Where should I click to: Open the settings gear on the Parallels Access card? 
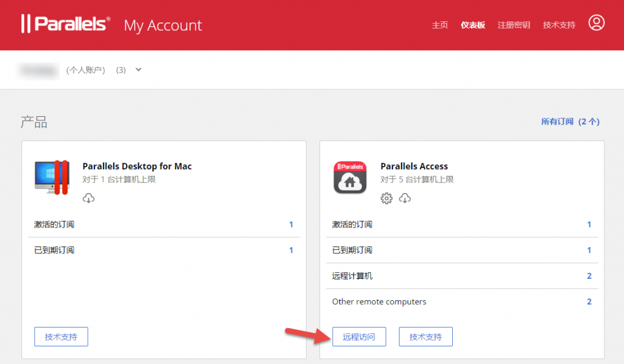point(386,198)
